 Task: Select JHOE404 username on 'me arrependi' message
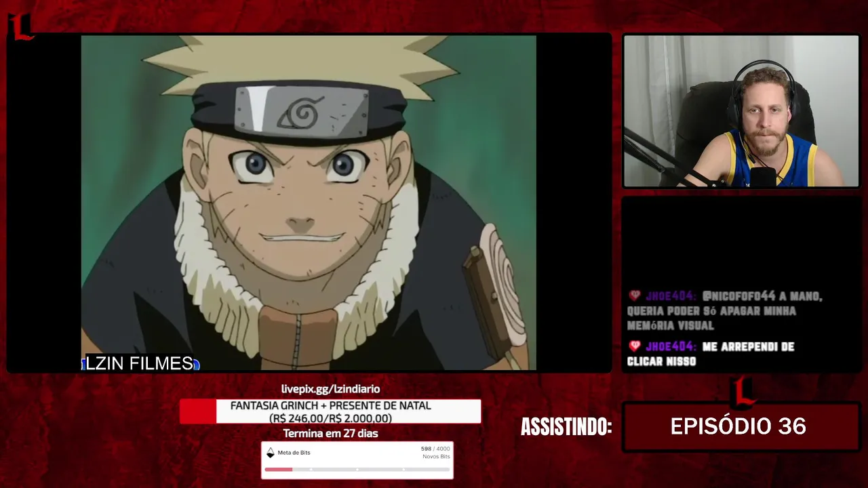670,346
